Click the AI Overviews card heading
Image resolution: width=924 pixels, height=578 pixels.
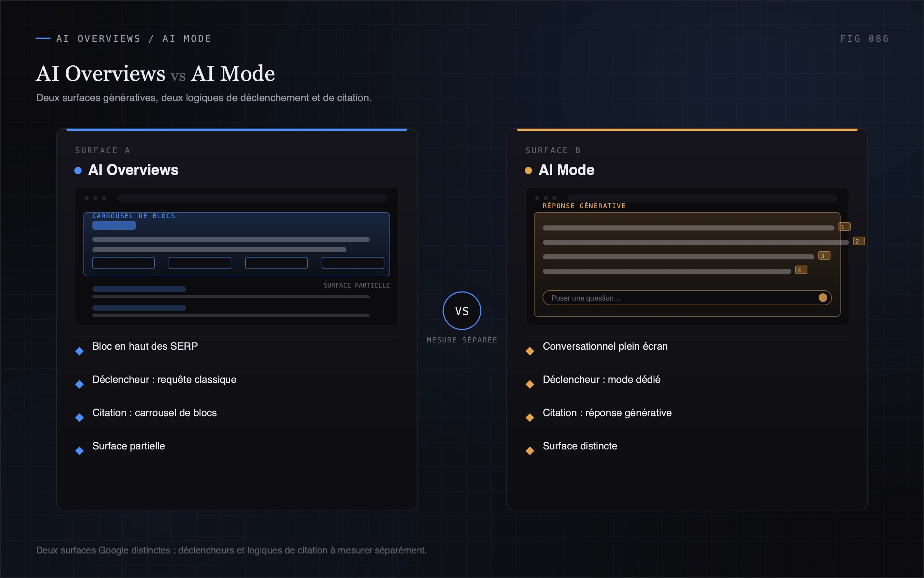pyautogui.click(x=133, y=170)
